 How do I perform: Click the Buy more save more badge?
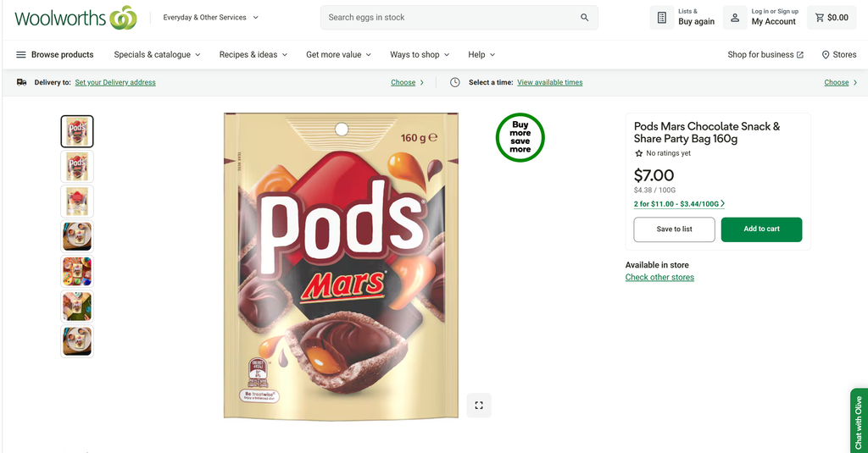point(520,138)
